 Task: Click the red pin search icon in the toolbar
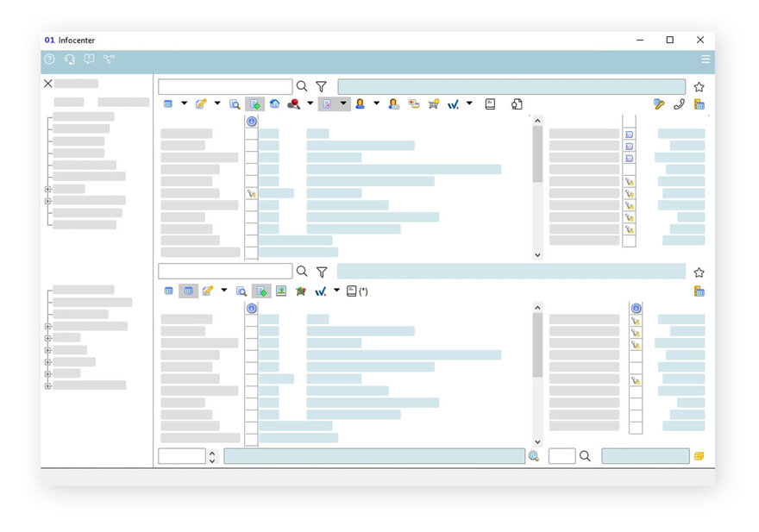click(295, 103)
